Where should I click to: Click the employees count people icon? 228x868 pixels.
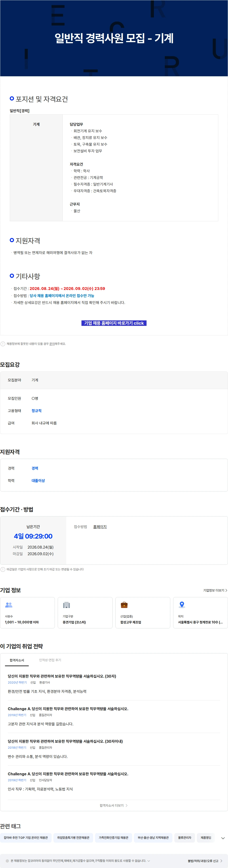[9, 605]
